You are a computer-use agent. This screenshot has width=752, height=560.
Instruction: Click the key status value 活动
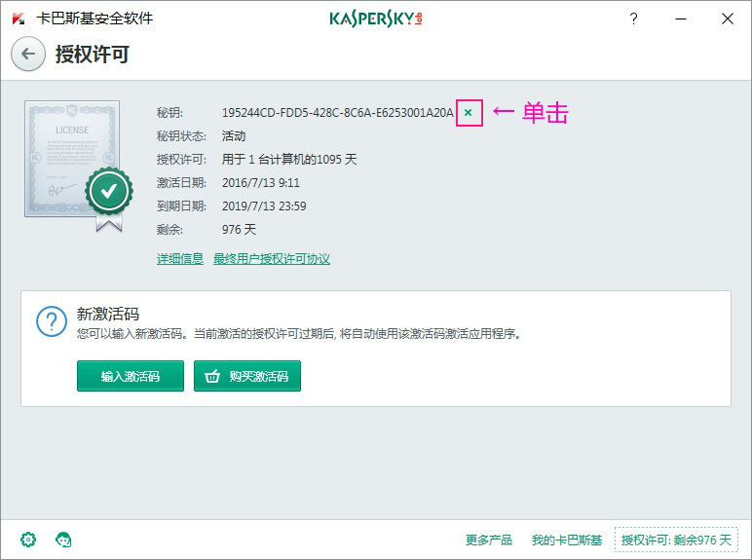(x=234, y=136)
